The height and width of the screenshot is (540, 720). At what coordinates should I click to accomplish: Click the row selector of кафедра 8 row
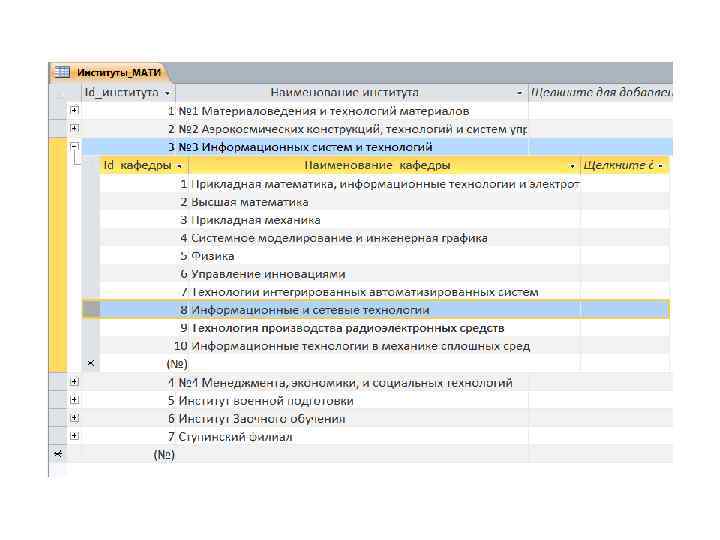point(91,310)
